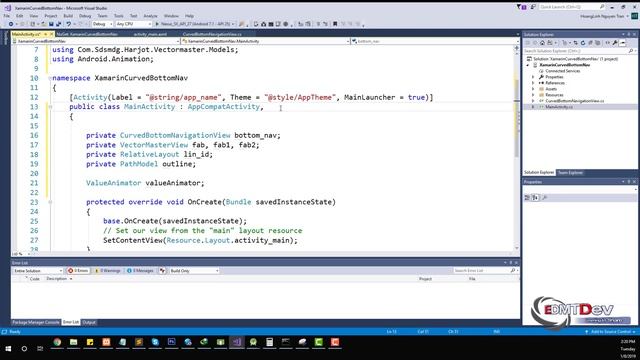Click the View Code icon in Solution Explorer toolbar
The height and width of the screenshot is (360, 640).
(607, 43)
